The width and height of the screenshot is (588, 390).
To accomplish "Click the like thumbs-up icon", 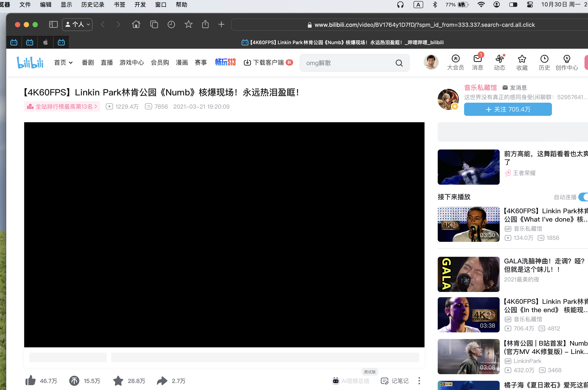I will pyautogui.click(x=30, y=381).
